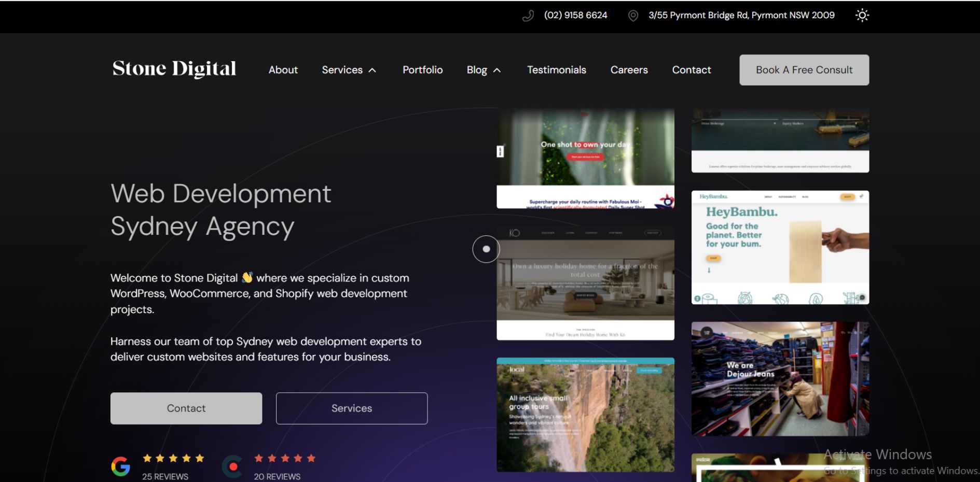Open the Pyrmont Bridge Rd address link
The width and height of the screenshot is (980, 482).
(x=741, y=16)
